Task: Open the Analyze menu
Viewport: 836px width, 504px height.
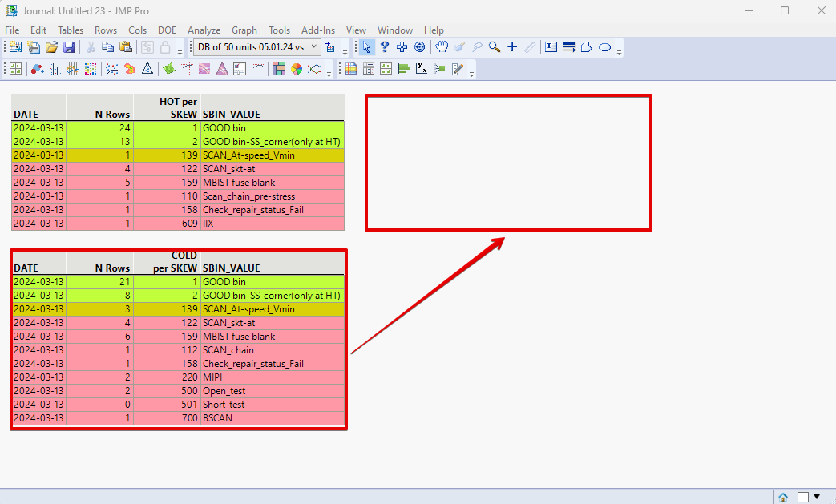Action: [204, 30]
